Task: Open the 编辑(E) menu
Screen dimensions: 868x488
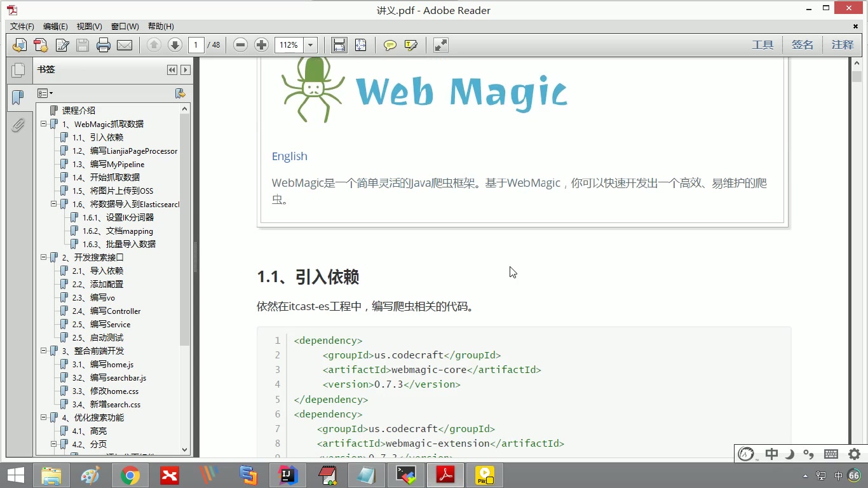Action: coord(55,27)
